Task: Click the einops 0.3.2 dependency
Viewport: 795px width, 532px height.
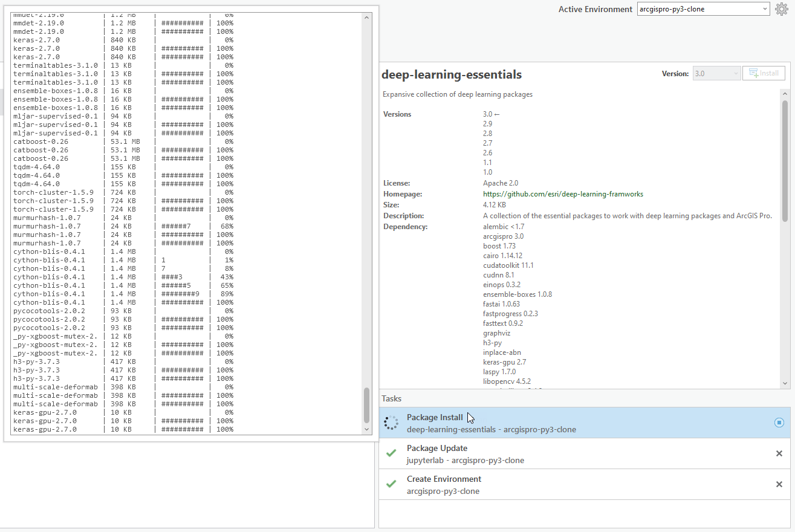Action: (502, 285)
